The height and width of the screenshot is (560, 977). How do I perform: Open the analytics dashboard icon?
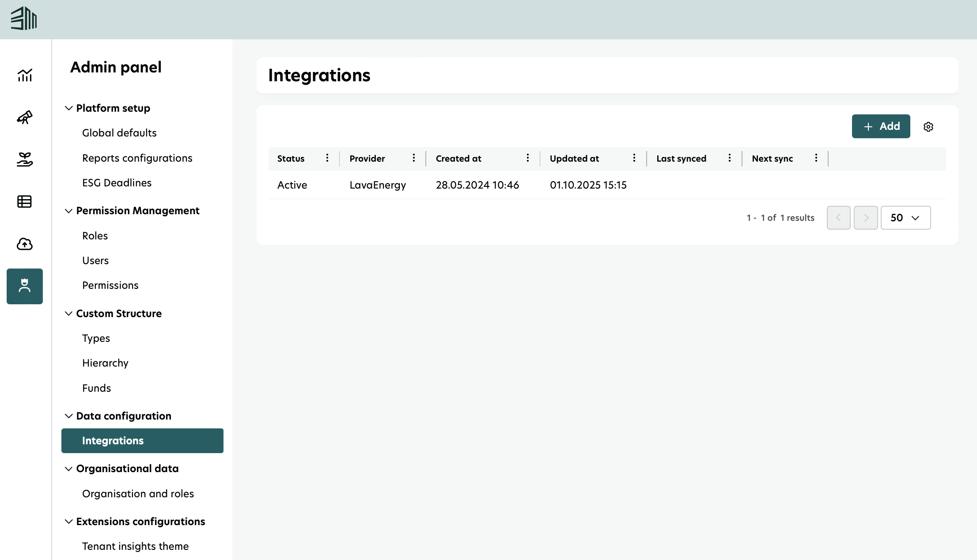[x=25, y=75]
